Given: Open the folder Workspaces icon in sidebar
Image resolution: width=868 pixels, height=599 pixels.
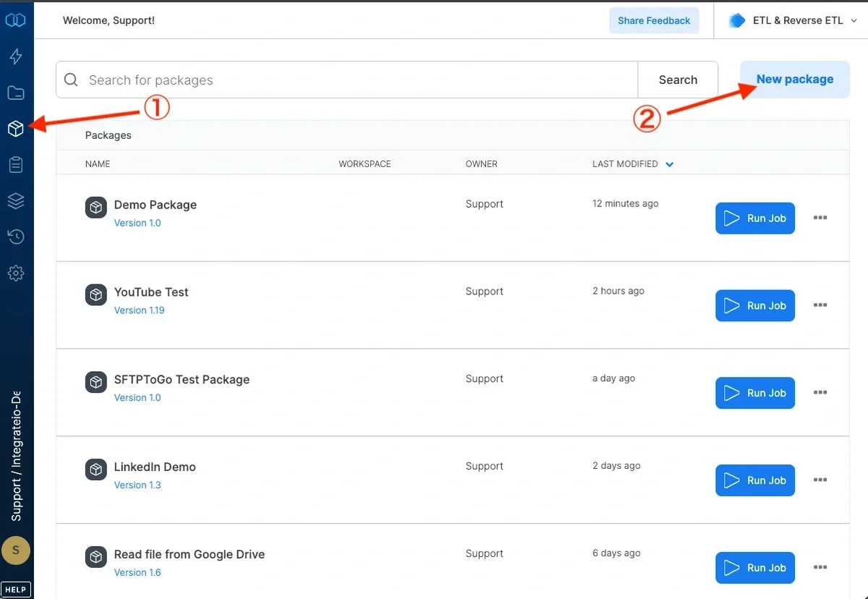Looking at the screenshot, I should [x=16, y=93].
